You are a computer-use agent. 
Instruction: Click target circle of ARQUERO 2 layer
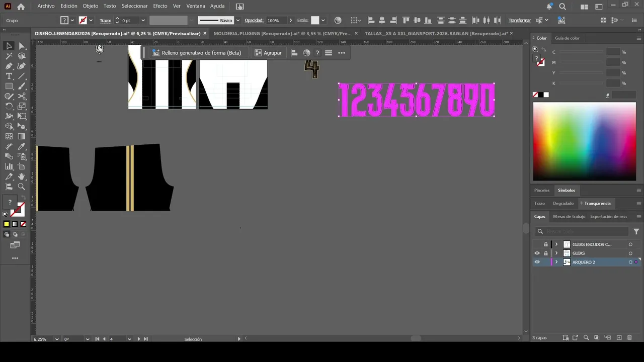[630, 262]
